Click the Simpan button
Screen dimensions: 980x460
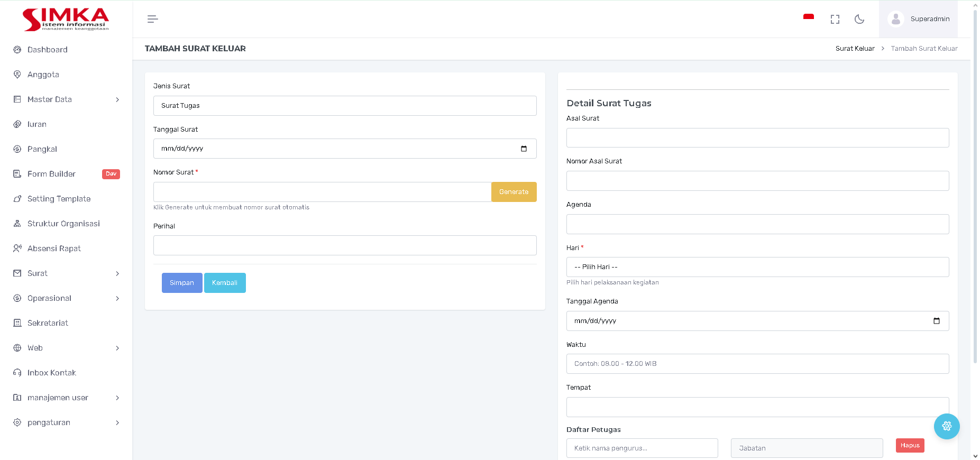[x=181, y=283]
